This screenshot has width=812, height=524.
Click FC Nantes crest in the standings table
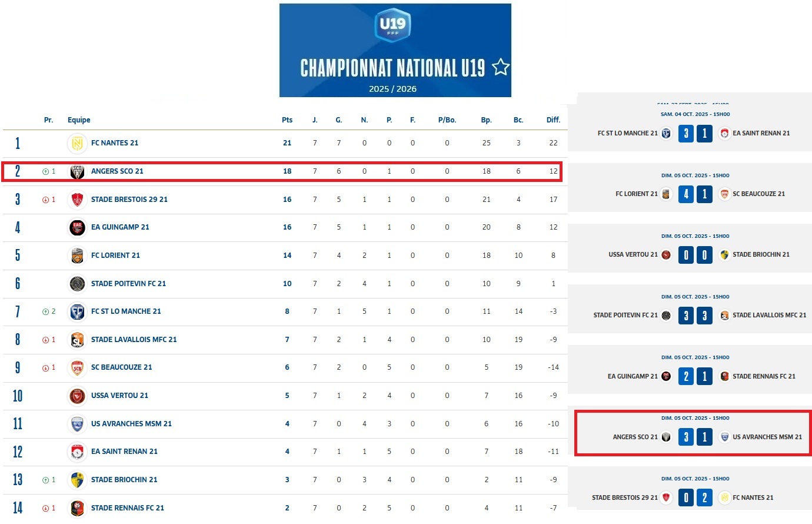coord(77,143)
